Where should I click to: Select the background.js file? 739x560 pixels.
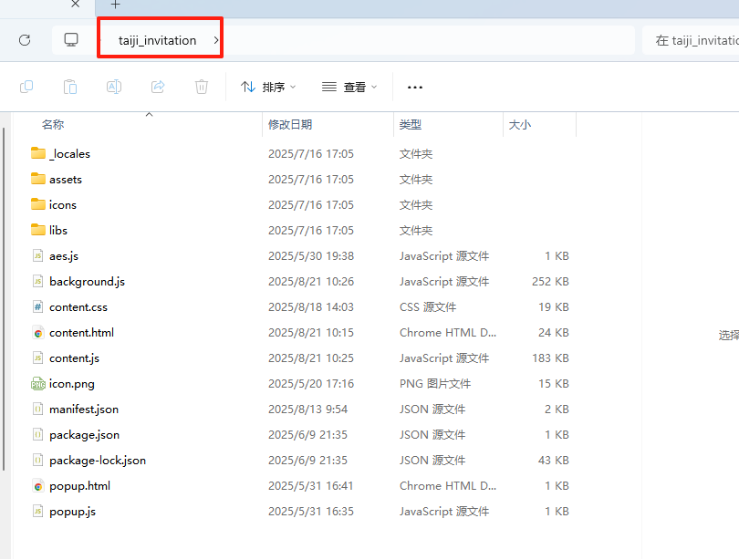[x=87, y=282]
